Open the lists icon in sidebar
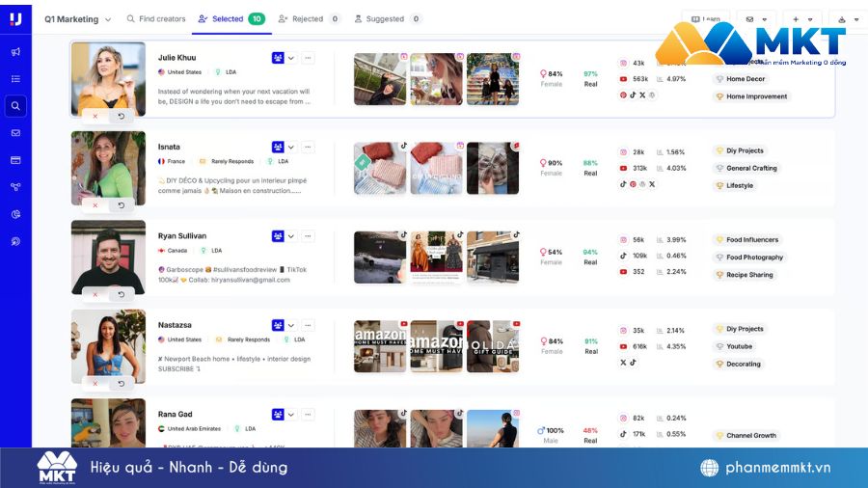 (x=15, y=78)
